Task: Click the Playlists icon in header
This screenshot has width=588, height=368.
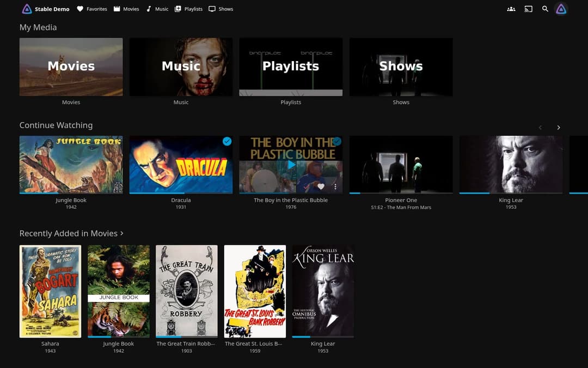Action: tap(177, 9)
